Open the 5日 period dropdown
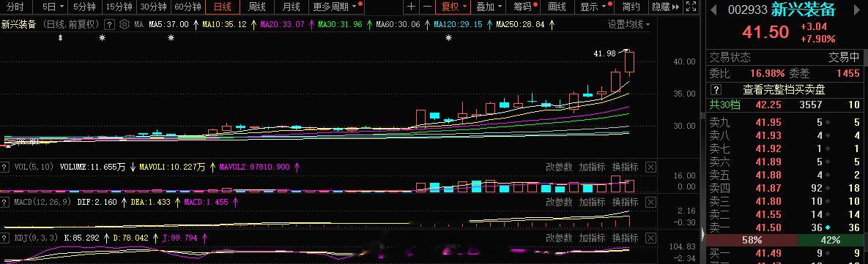Image resolution: width=868 pixels, height=264 pixels. [x=53, y=7]
